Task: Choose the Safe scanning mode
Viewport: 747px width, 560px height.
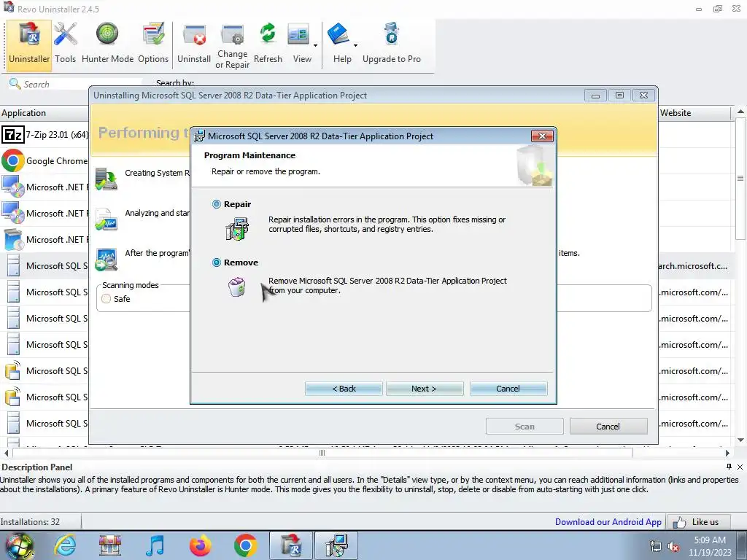Action: (107, 298)
